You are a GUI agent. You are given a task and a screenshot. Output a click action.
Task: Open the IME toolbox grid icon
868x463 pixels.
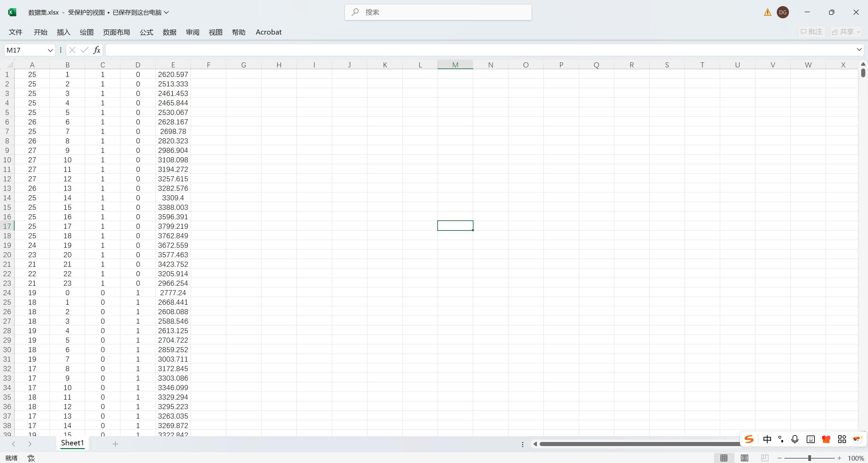pos(842,439)
